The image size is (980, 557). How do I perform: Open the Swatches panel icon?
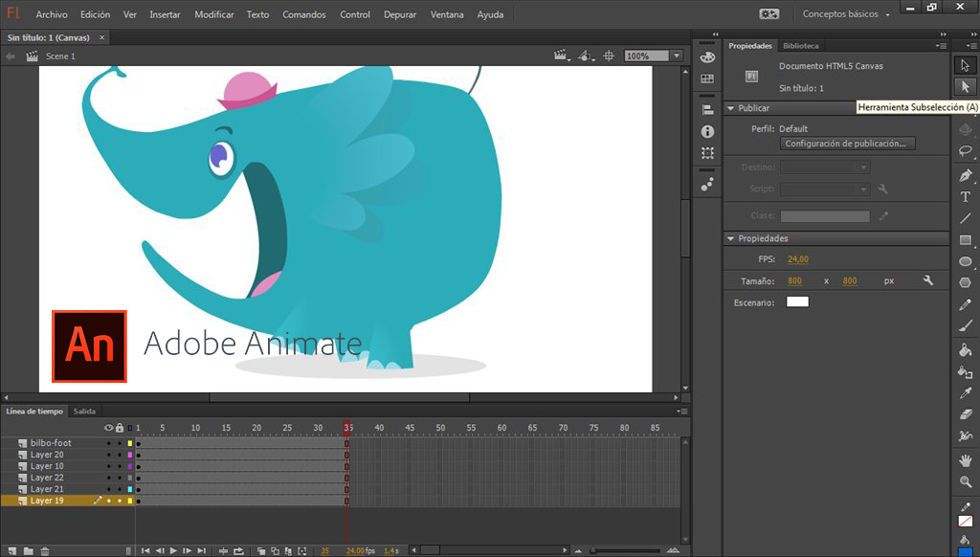(707, 79)
